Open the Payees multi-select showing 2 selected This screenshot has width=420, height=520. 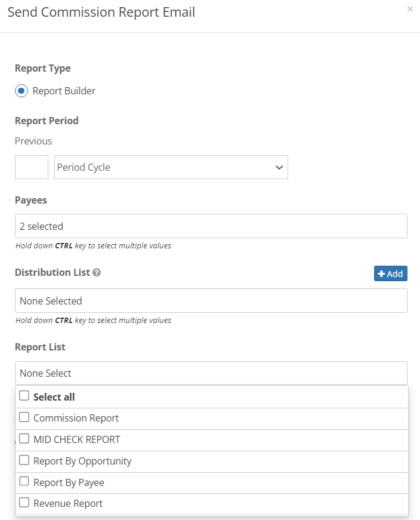(x=211, y=226)
